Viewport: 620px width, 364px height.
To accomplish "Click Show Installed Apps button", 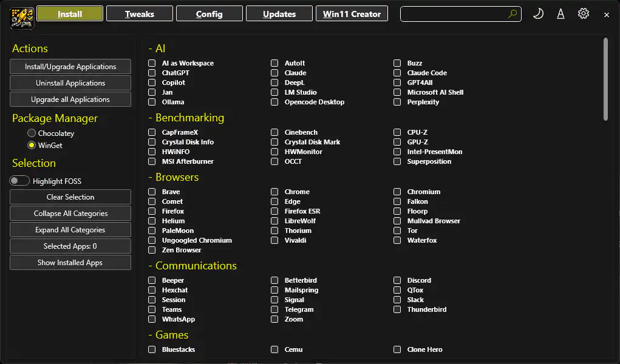I will coord(70,263).
